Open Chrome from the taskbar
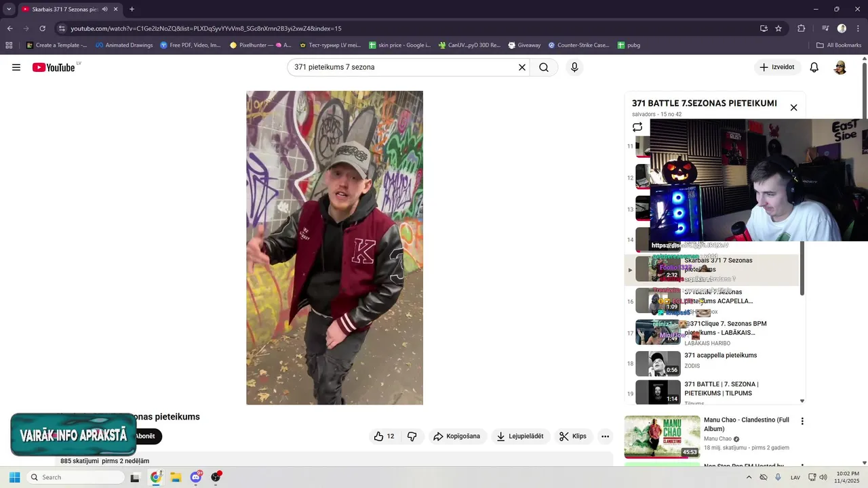The image size is (868, 488). 156,477
